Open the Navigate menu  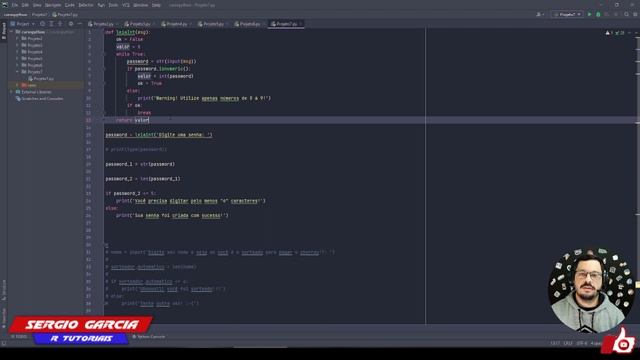click(53, 5)
